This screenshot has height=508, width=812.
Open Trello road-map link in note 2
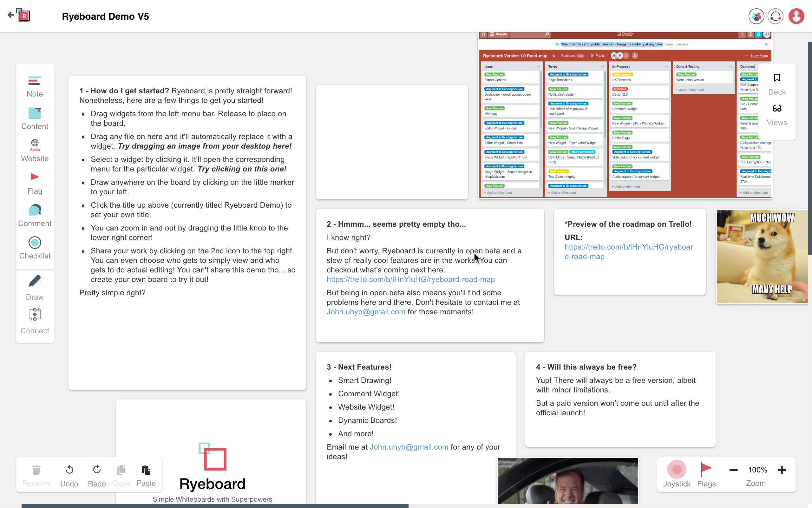click(x=411, y=279)
